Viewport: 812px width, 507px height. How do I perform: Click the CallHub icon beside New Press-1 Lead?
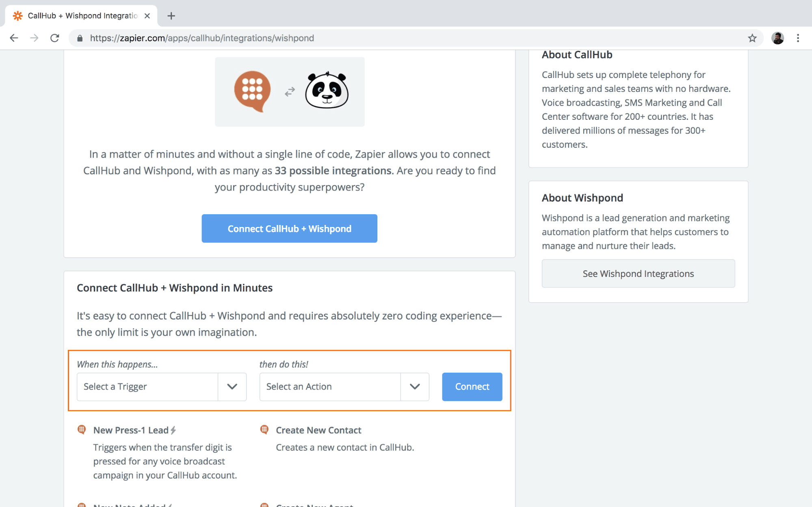click(82, 429)
